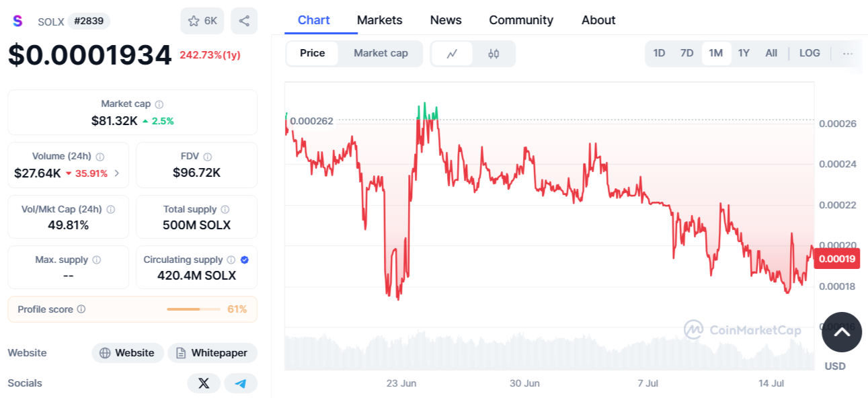This screenshot has width=868, height=398.
Task: Select the 500M SOLX total supply
Action: (196, 225)
